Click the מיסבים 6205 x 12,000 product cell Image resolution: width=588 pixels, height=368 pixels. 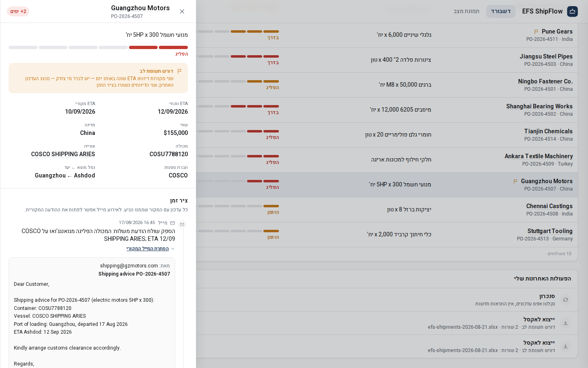pyautogui.click(x=401, y=110)
